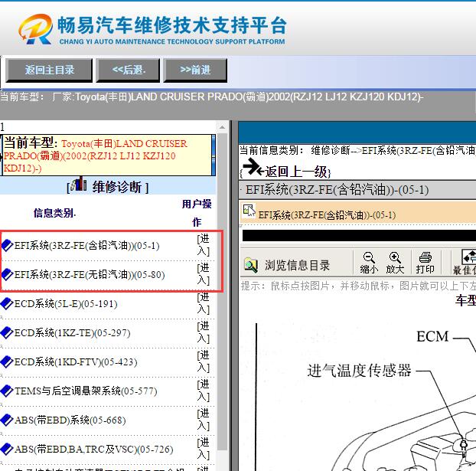Image resolution: width=476 pixels, height=471 pixels.
Task: Click [进入] for ECD系统(5L-E) row
Action: 203,303
